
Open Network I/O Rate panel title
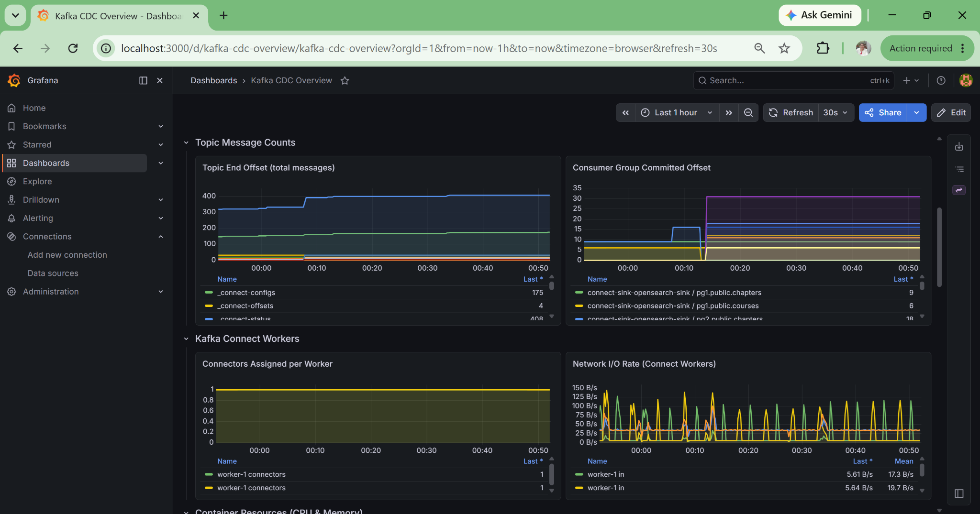point(644,364)
